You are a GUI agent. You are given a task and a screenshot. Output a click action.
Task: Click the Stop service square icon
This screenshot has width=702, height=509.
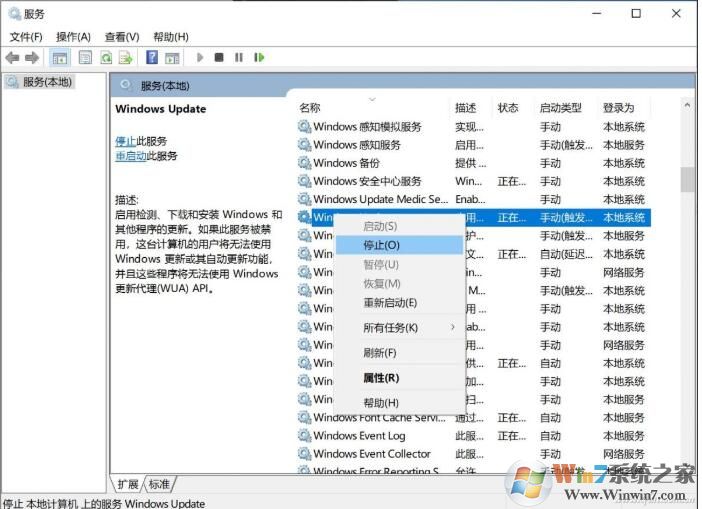(x=219, y=57)
